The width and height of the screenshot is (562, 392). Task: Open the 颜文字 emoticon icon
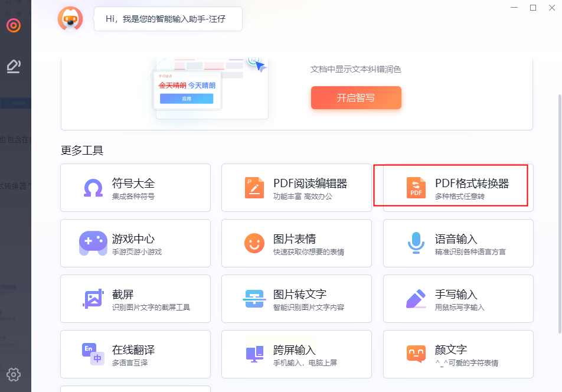(x=416, y=354)
